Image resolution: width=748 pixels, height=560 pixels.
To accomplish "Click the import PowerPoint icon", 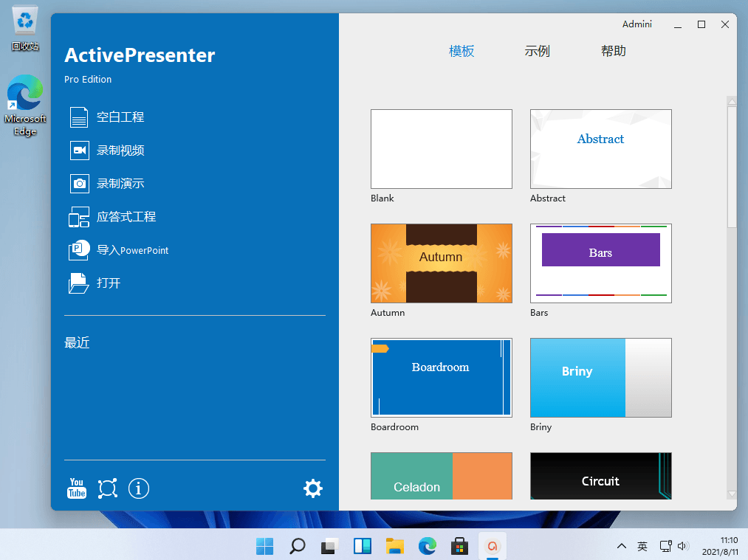I will pyautogui.click(x=79, y=249).
